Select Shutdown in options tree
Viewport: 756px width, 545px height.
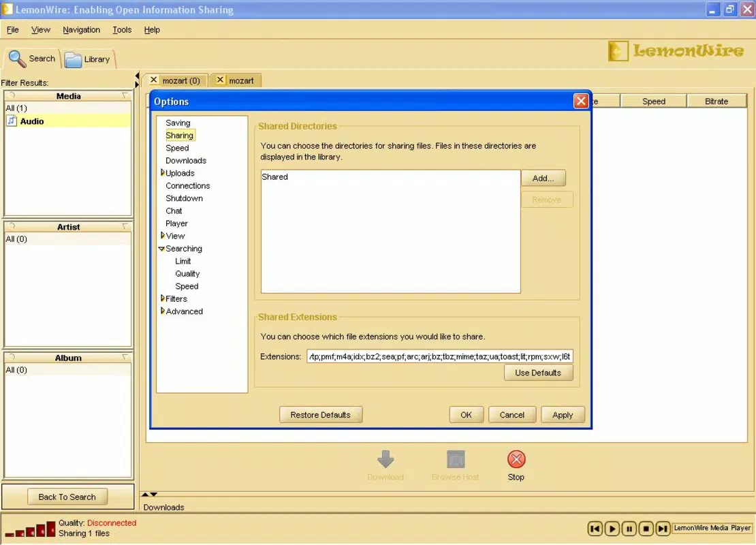coord(184,198)
